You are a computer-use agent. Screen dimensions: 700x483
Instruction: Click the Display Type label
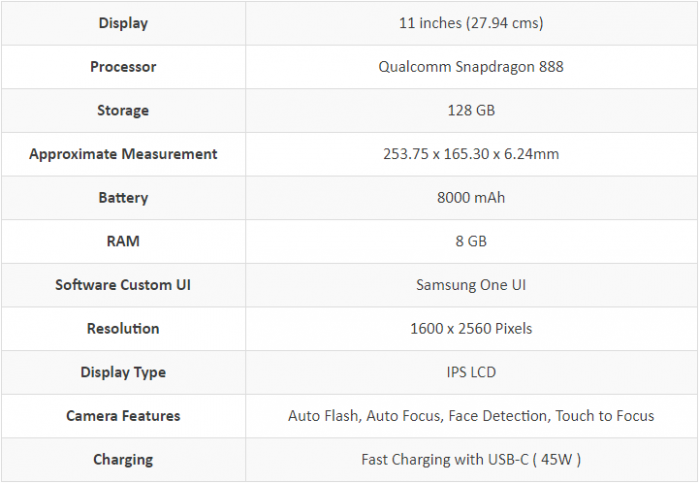tap(123, 372)
